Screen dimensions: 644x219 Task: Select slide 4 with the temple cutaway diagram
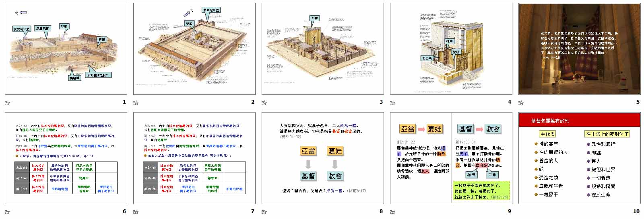(451, 49)
